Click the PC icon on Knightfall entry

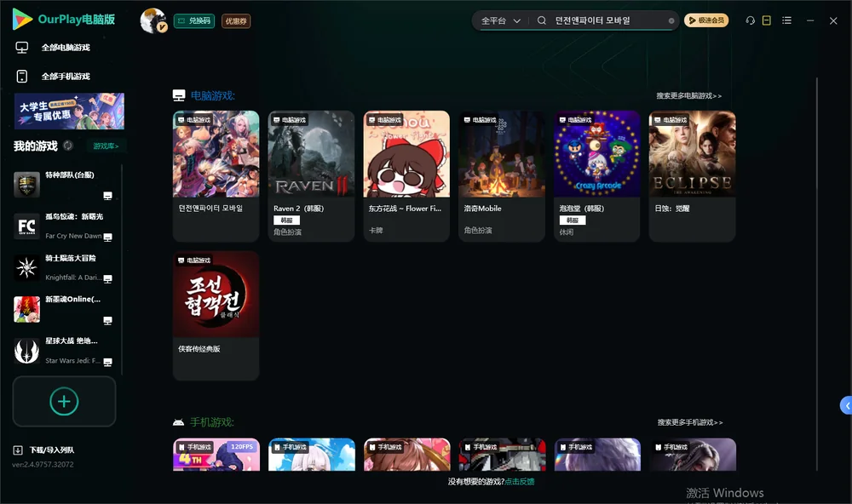(x=107, y=278)
